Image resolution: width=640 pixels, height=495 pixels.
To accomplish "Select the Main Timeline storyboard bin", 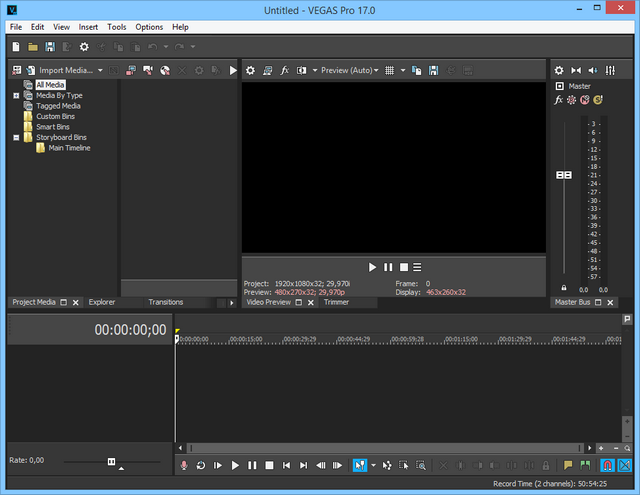I will click(69, 148).
